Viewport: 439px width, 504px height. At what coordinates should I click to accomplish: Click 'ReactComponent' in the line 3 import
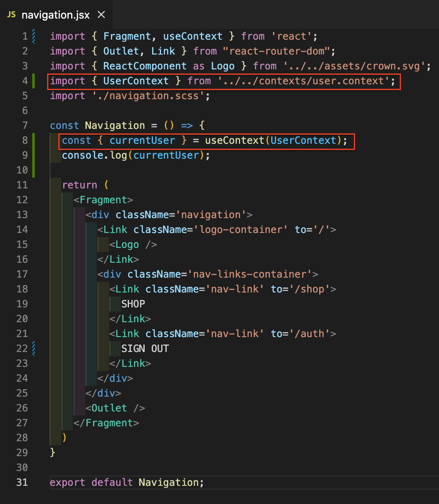coord(145,66)
